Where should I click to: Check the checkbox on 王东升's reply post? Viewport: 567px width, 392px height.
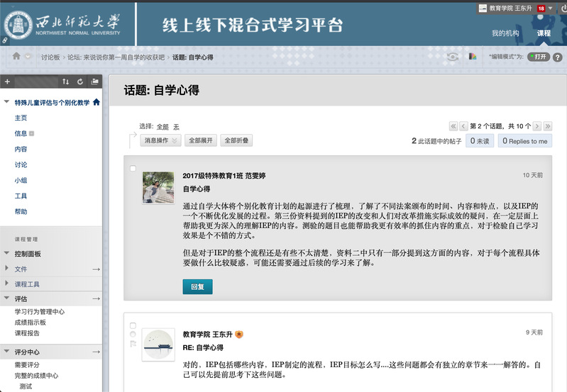point(133,325)
